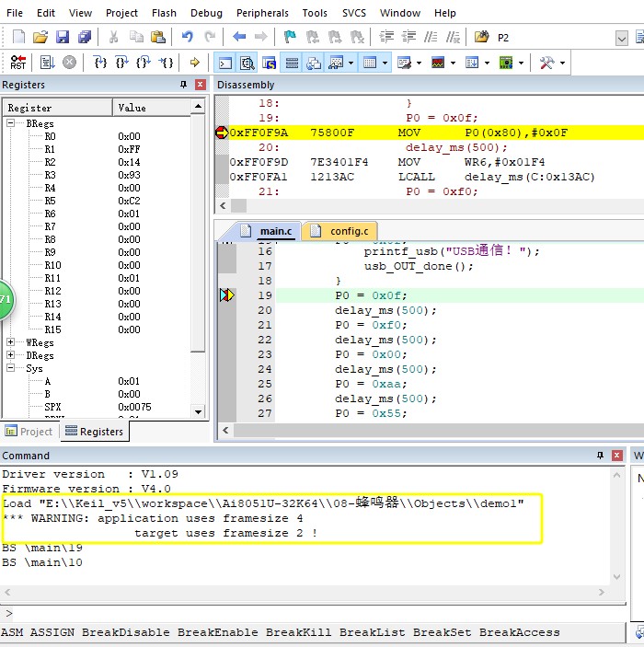This screenshot has height=647, width=644.
Task: Toggle the Registers Window icon
Action: tap(292, 63)
